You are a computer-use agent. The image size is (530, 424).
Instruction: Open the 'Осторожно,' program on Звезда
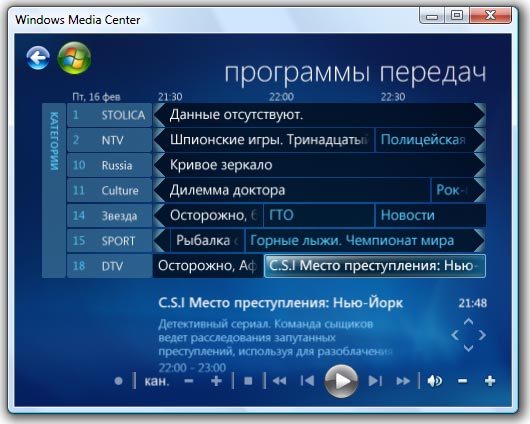tap(208, 216)
